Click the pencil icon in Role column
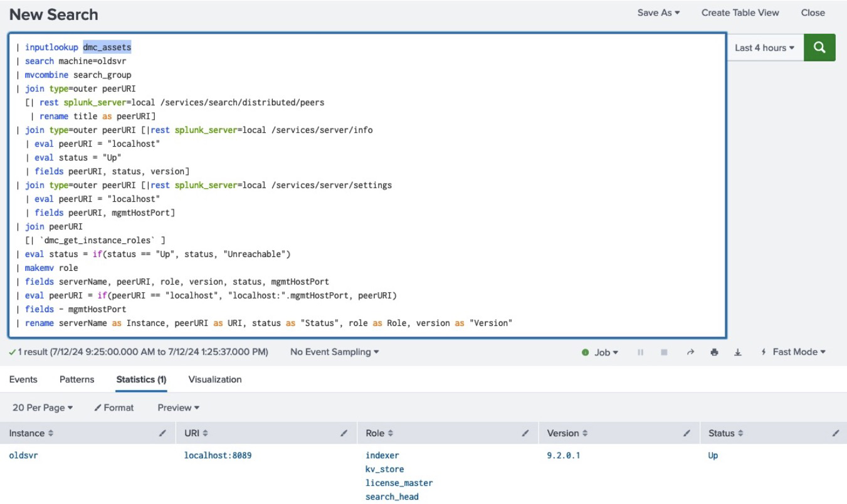Viewport: 847px width, 504px height. [x=525, y=433]
